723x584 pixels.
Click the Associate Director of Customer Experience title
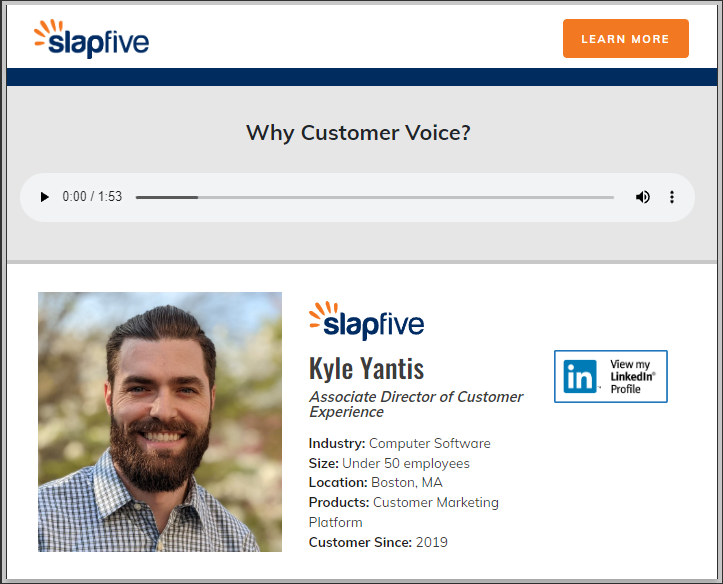coord(415,404)
